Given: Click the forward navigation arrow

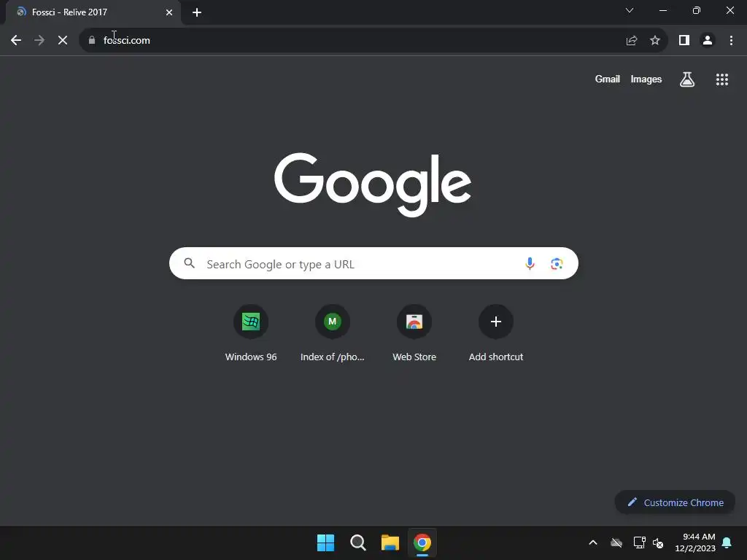Looking at the screenshot, I should pyautogui.click(x=39, y=41).
